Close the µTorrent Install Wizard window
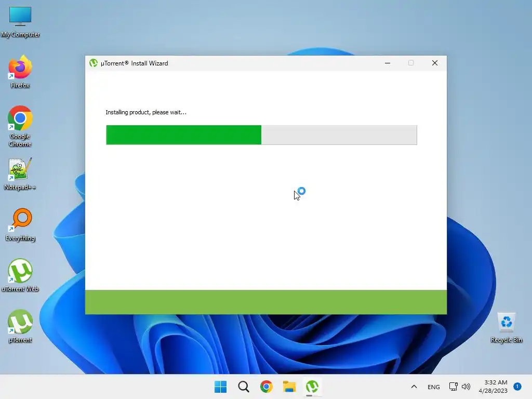 pos(435,63)
